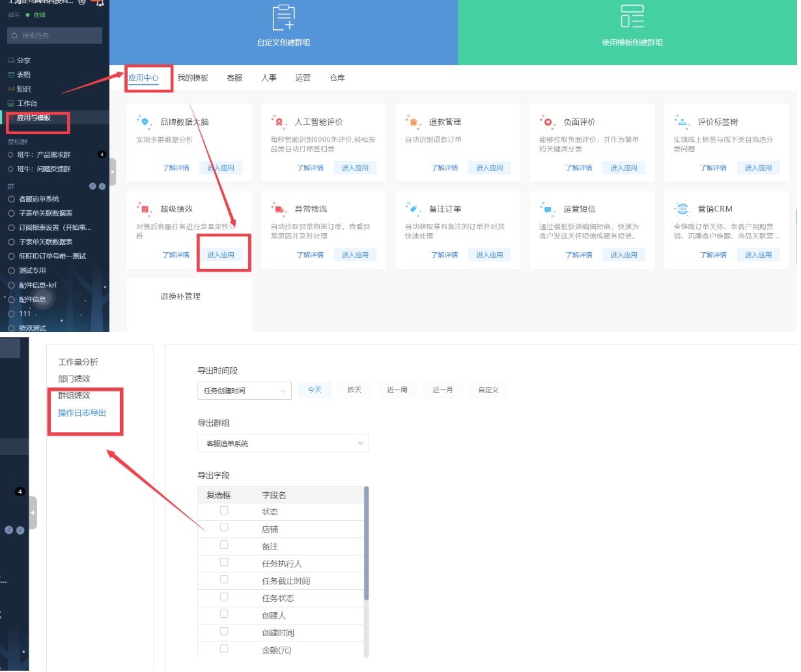Image resolution: width=801 pixels, height=672 pixels.
Task: Open the 任务创建时间 dropdown
Action: [x=244, y=391]
